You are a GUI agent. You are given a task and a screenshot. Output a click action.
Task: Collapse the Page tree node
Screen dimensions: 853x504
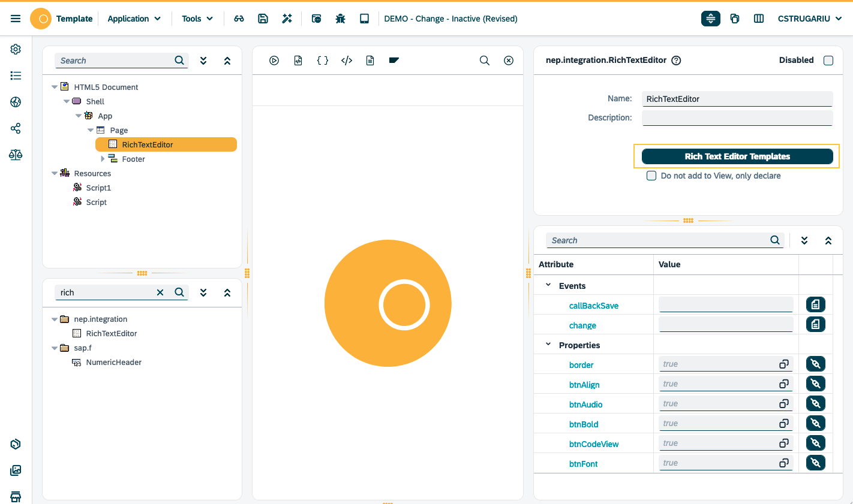click(x=90, y=130)
